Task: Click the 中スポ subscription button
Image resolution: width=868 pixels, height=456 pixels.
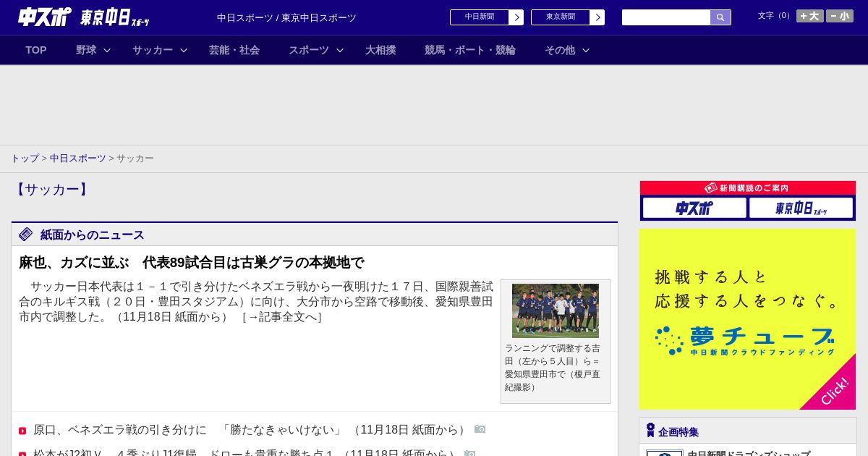Action: (694, 208)
